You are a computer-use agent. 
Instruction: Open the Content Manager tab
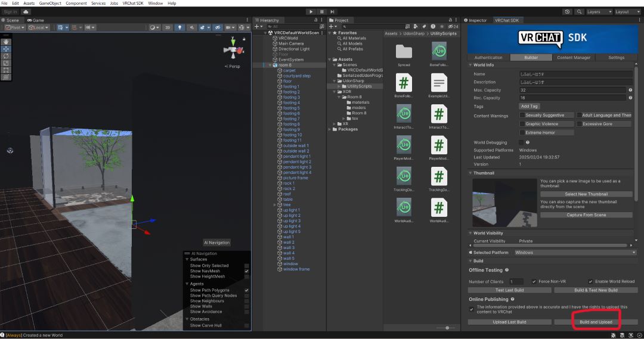point(574,57)
